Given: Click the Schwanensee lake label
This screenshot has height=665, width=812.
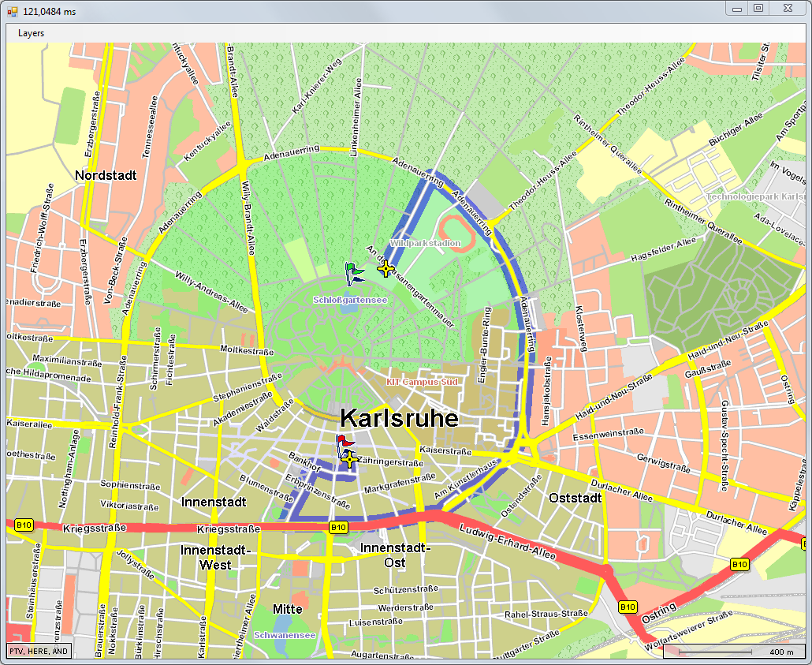Looking at the screenshot, I should pos(285,635).
